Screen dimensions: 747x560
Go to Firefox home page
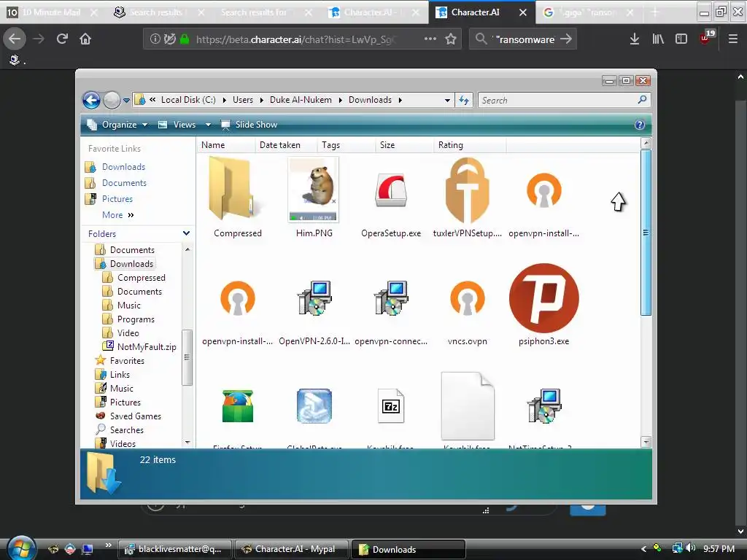click(85, 39)
